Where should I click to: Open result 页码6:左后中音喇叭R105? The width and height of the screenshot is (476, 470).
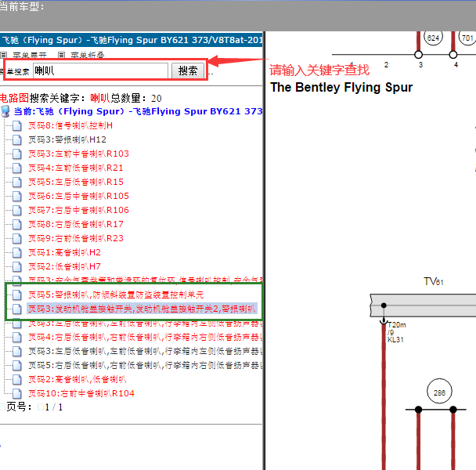[78, 196]
